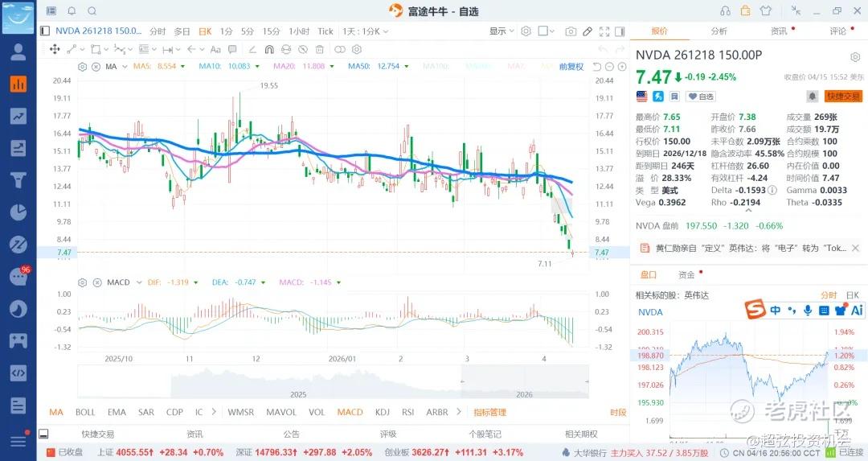Hide drawings with the crossed eye icon

(x=303, y=49)
